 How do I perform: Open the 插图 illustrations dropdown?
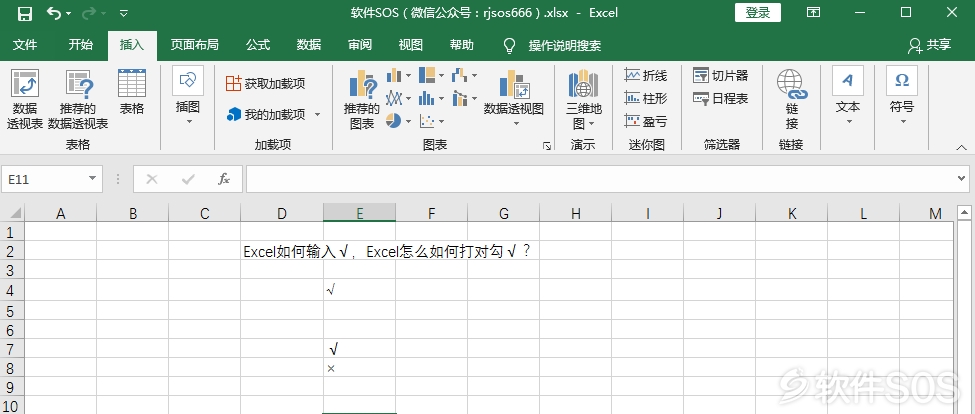(188, 96)
